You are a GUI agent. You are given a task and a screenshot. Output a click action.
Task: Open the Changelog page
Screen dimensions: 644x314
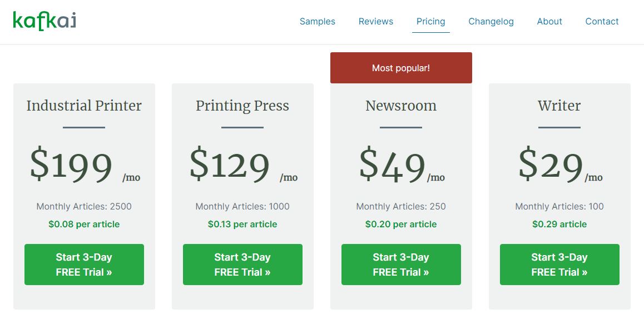[491, 21]
